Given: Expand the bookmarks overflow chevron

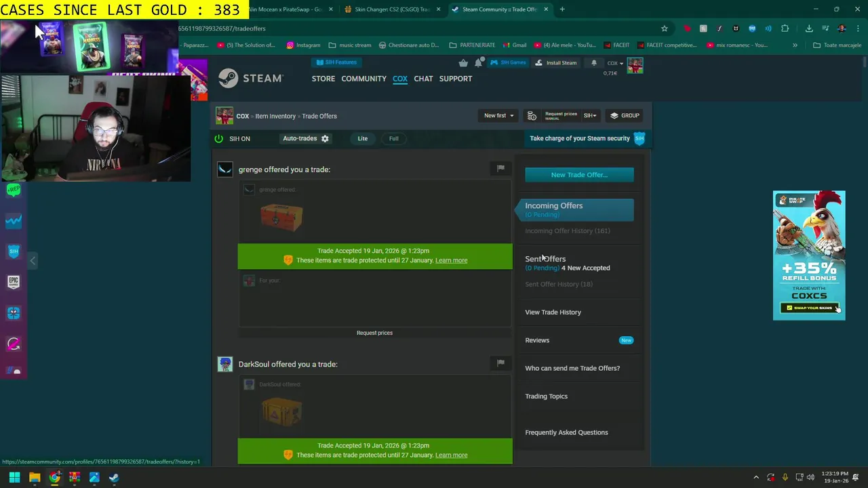Looking at the screenshot, I should coord(795,45).
